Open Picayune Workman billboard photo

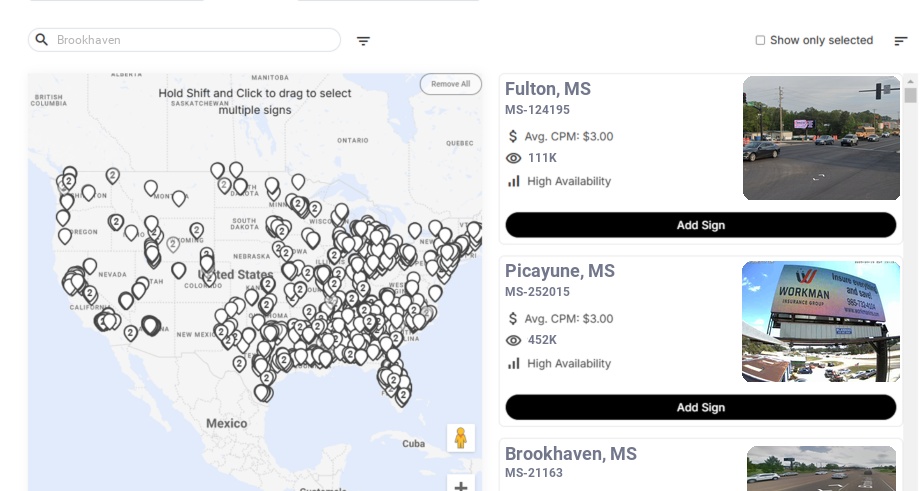[821, 321]
